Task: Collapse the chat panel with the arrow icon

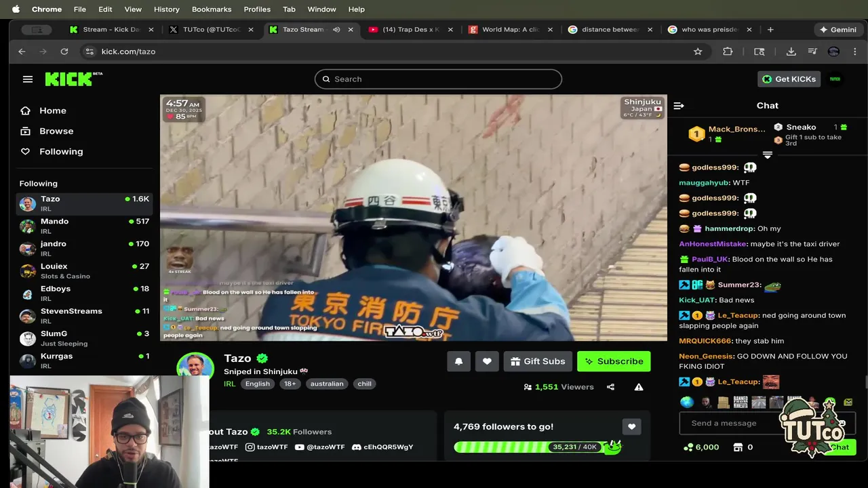Action: tap(678, 106)
